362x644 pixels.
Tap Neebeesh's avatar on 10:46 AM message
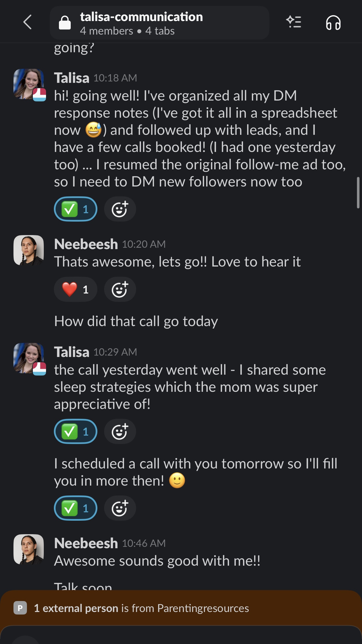[29, 549]
